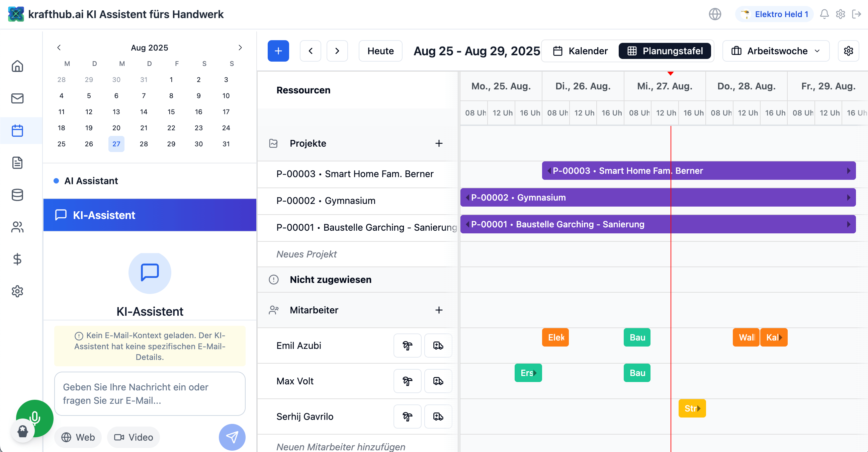Select the KI-Assistent tab

(150, 215)
